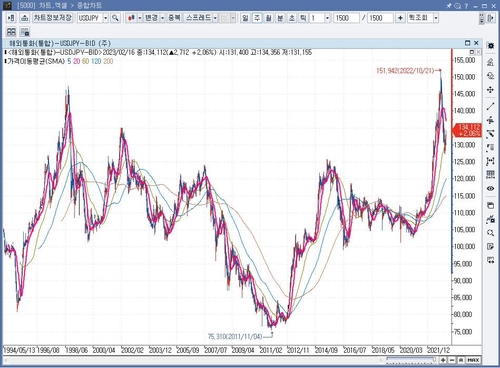Click the toolbar panel toggle icon at the far right
The width and height of the screenshot is (500, 368).
(491, 18)
